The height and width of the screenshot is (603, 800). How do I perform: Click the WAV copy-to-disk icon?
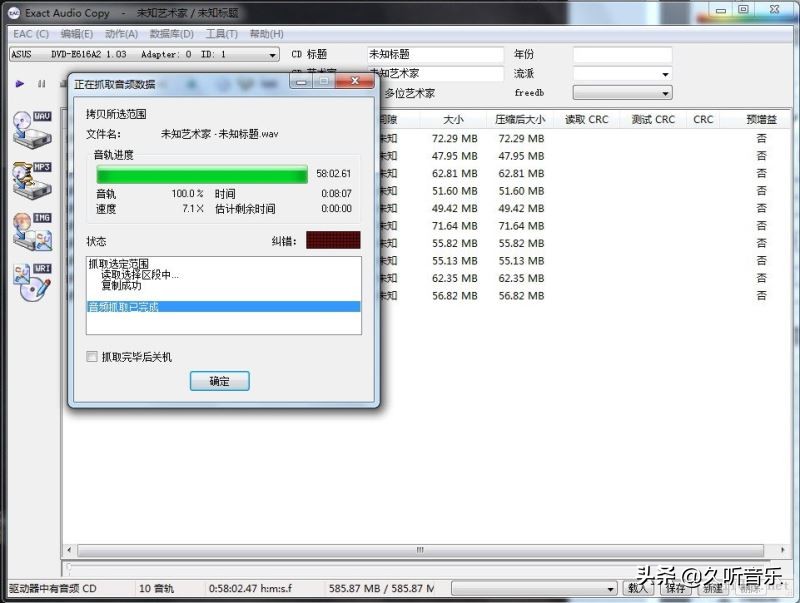[32, 130]
